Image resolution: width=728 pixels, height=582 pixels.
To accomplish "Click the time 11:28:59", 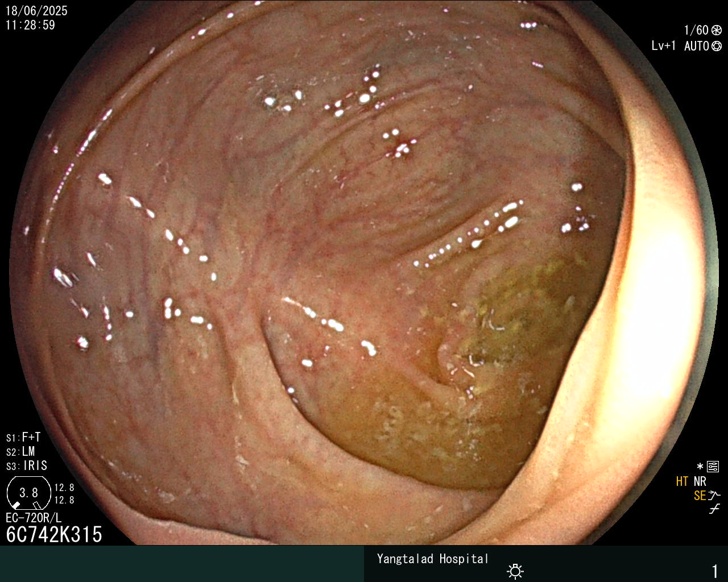I will [30, 25].
